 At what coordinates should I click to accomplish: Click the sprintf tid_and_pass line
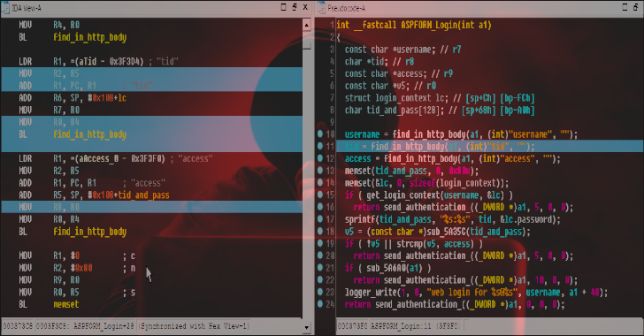coord(453,219)
